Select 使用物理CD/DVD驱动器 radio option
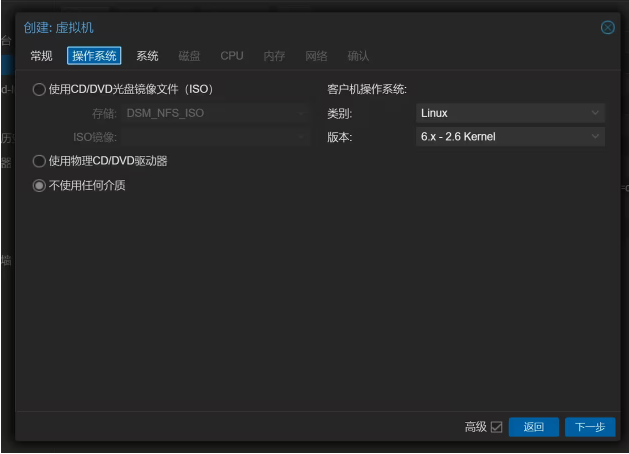Image resolution: width=629 pixels, height=454 pixels. coord(39,161)
